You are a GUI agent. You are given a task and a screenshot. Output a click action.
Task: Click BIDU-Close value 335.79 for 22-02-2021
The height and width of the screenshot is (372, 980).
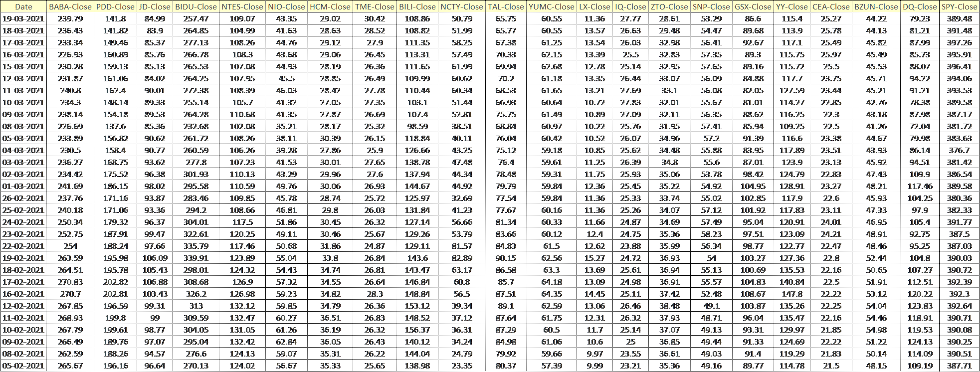tap(196, 246)
